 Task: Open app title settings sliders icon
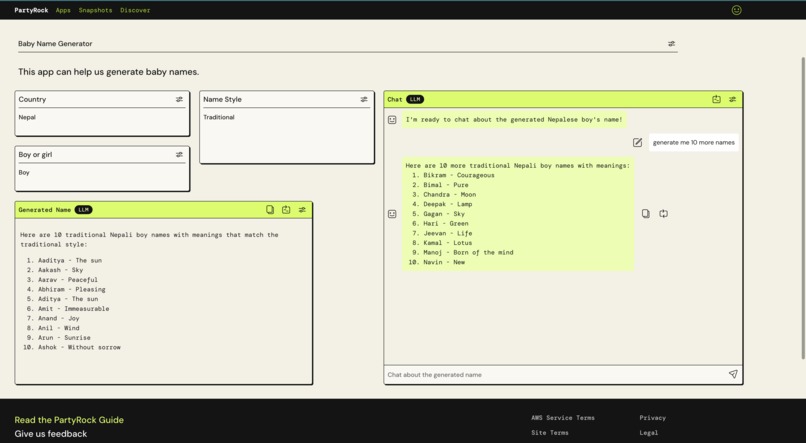(x=671, y=44)
